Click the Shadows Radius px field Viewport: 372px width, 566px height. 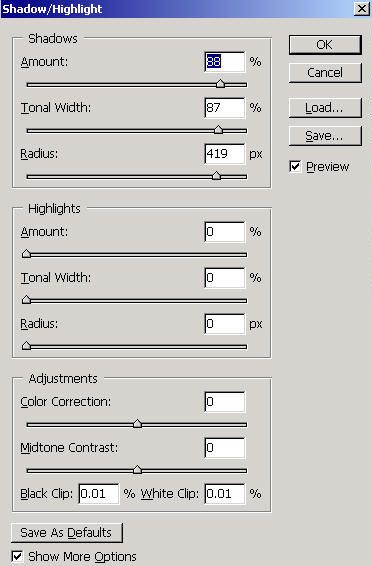click(224, 154)
